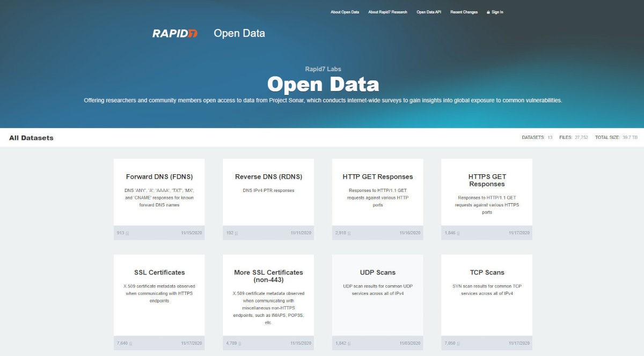Click the file icon next to 2,918
This screenshot has width=644, height=356.
click(x=349, y=233)
